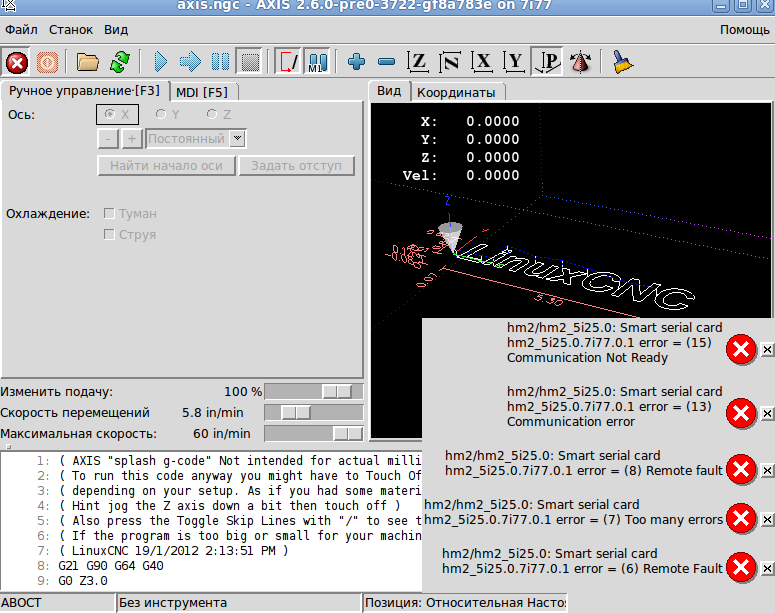The image size is (775, 613).
Task: Switch to side view X icon
Action: pyautogui.click(x=482, y=62)
